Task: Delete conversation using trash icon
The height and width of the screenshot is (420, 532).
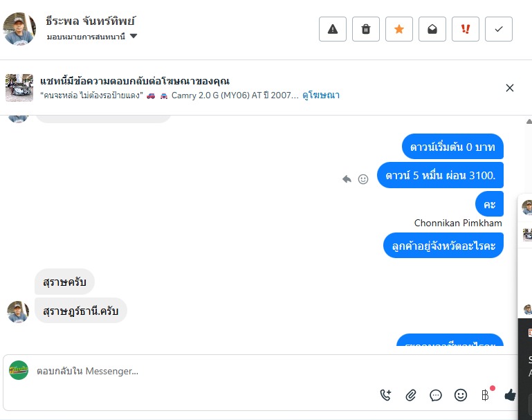Action: click(x=366, y=29)
